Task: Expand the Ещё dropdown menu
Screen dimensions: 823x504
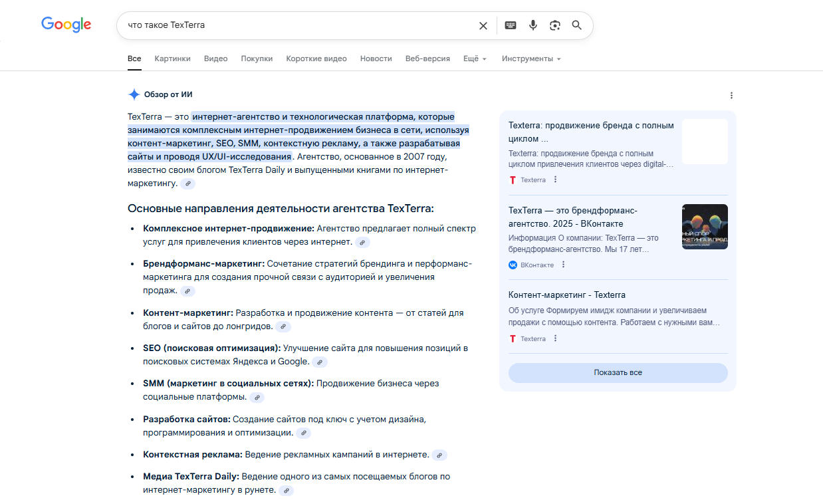Action: coord(475,59)
